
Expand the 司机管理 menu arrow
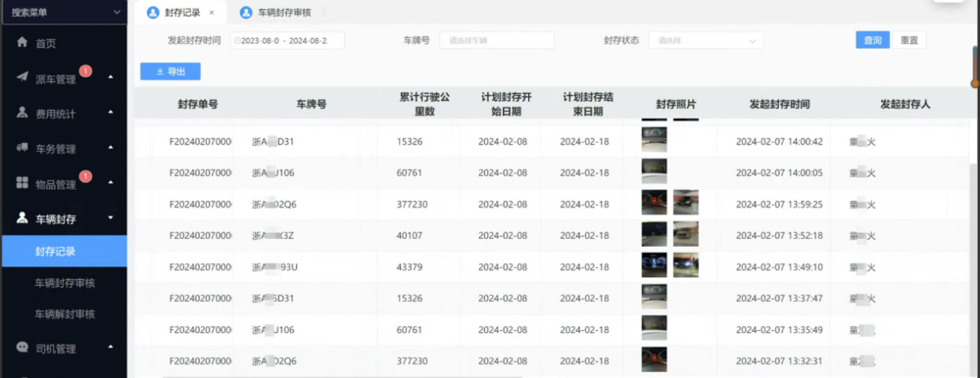[111, 348]
